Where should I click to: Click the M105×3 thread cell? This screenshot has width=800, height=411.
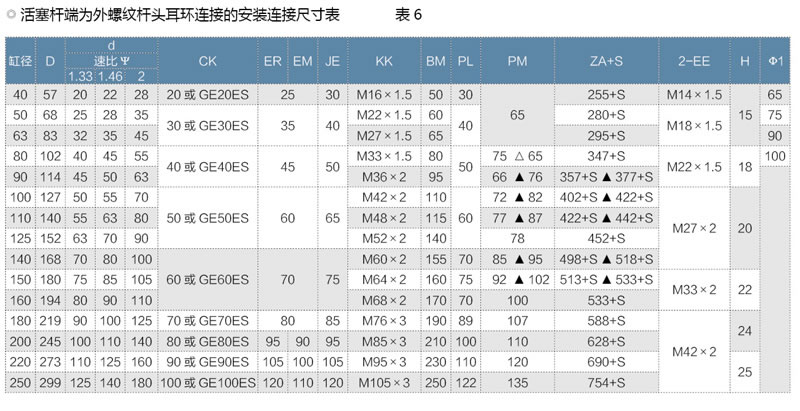[384, 382]
